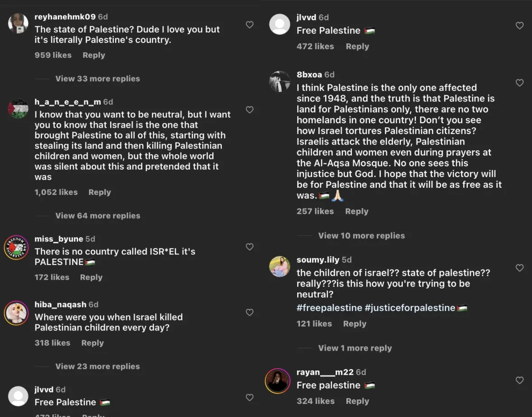The height and width of the screenshot is (417, 532).
Task: Reply to reyhanehmk09's comment
Action: [x=93, y=55]
